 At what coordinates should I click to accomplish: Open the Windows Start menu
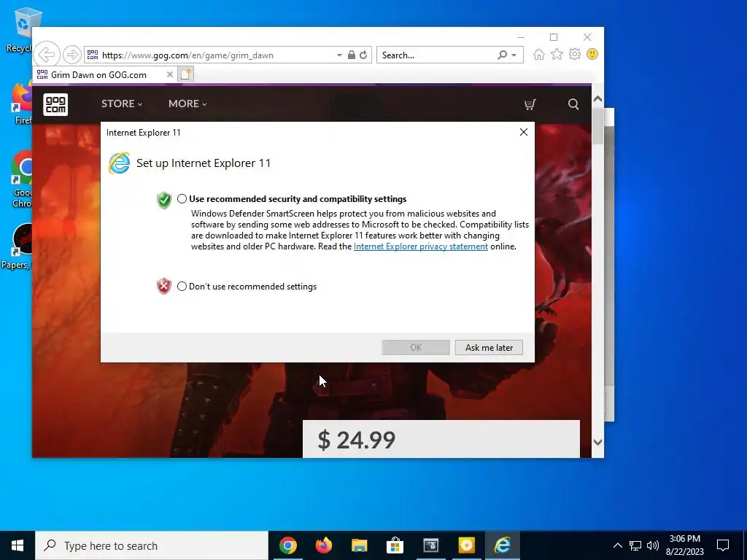click(x=18, y=545)
